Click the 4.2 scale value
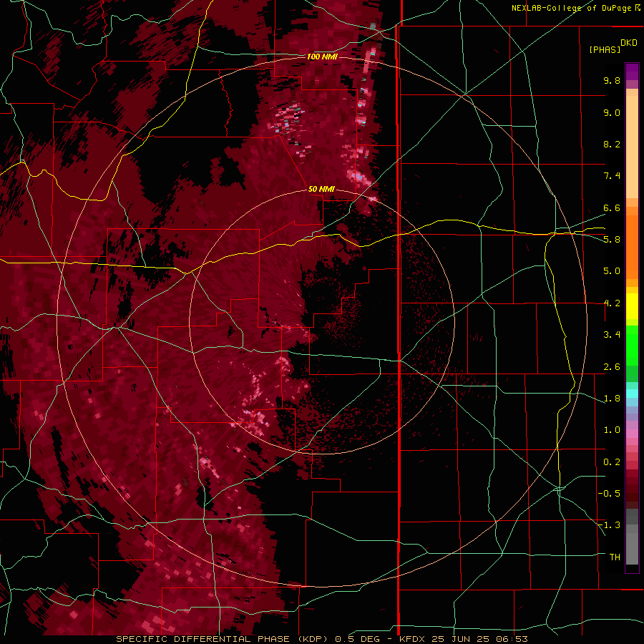 pyautogui.click(x=612, y=303)
